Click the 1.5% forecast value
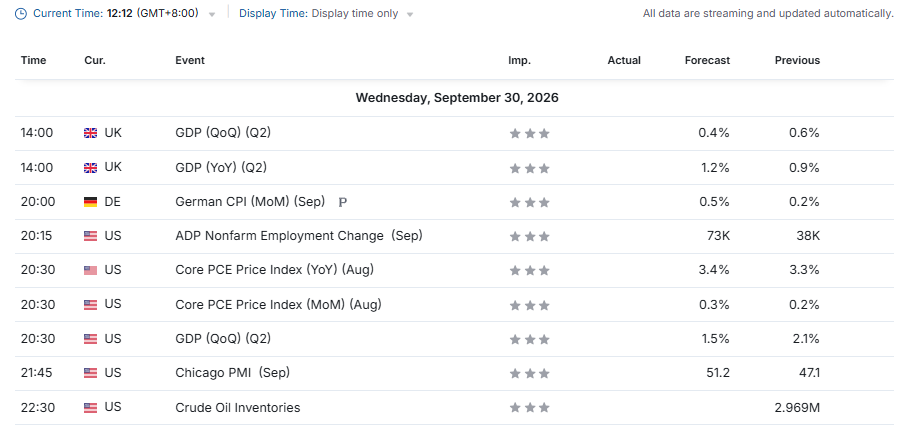 pos(714,338)
